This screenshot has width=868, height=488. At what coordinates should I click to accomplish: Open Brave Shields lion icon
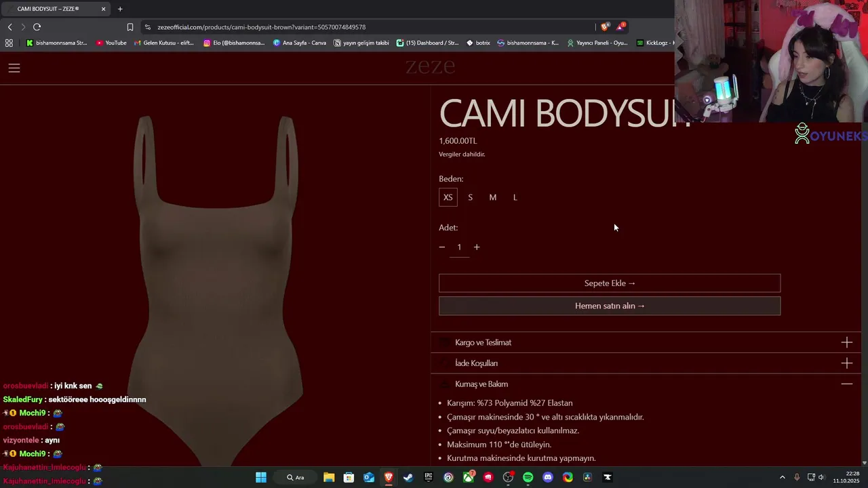point(605,27)
